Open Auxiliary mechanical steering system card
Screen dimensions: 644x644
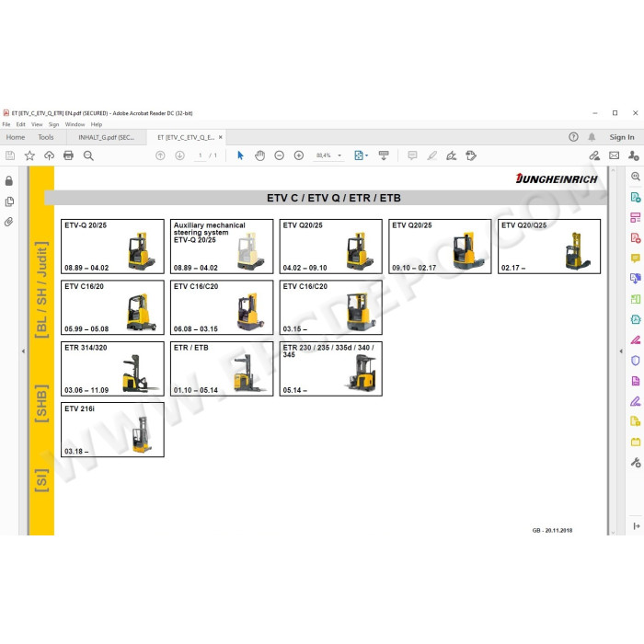pos(222,247)
